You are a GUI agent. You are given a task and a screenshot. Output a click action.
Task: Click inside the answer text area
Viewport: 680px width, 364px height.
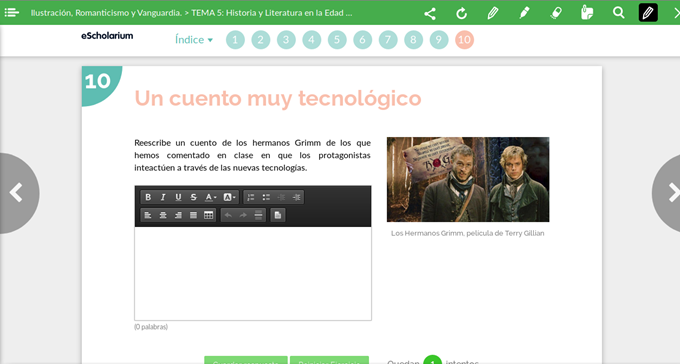(253, 273)
